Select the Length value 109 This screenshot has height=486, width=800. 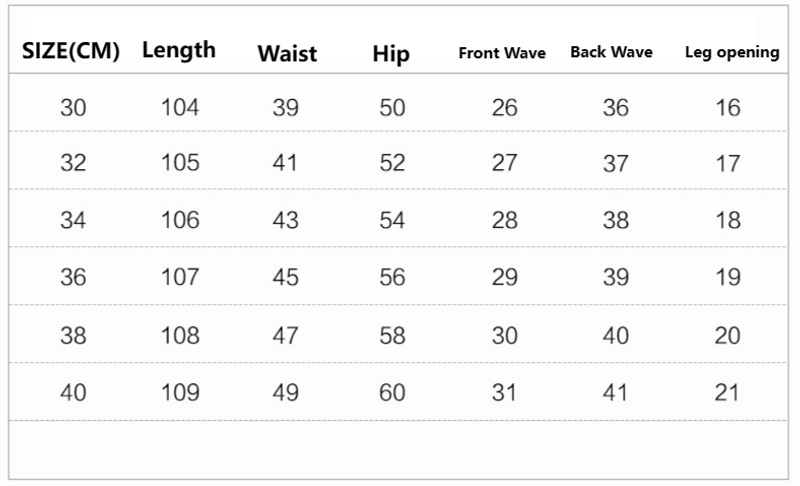click(180, 392)
